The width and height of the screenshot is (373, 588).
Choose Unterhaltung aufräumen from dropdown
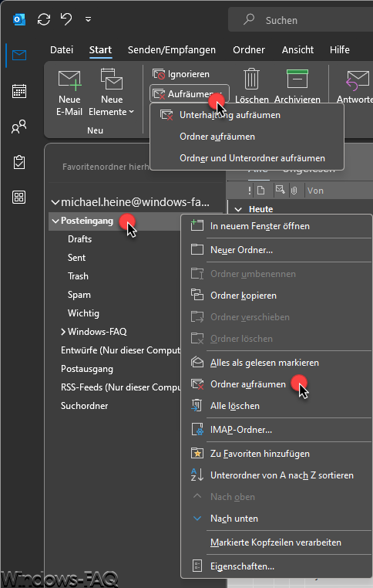click(x=247, y=115)
